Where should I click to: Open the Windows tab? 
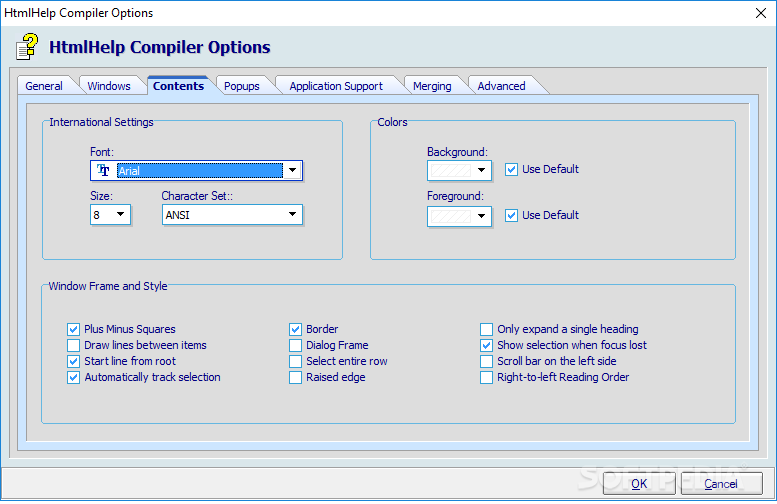[109, 86]
